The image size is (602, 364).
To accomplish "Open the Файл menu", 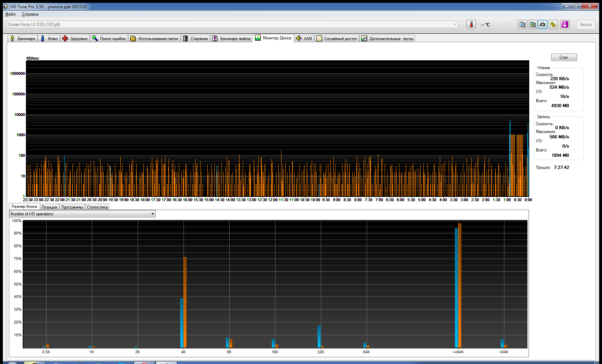I will [11, 14].
